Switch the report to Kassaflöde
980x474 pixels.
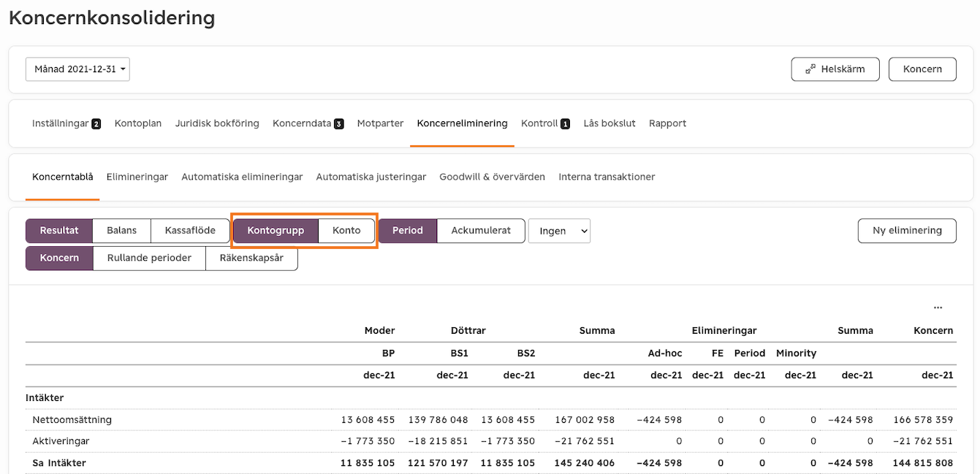click(x=191, y=231)
